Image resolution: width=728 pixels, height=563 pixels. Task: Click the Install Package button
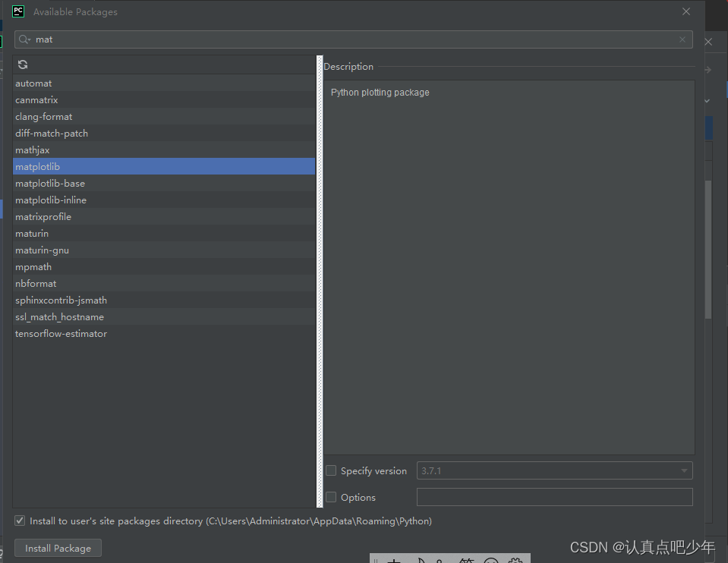tap(58, 547)
